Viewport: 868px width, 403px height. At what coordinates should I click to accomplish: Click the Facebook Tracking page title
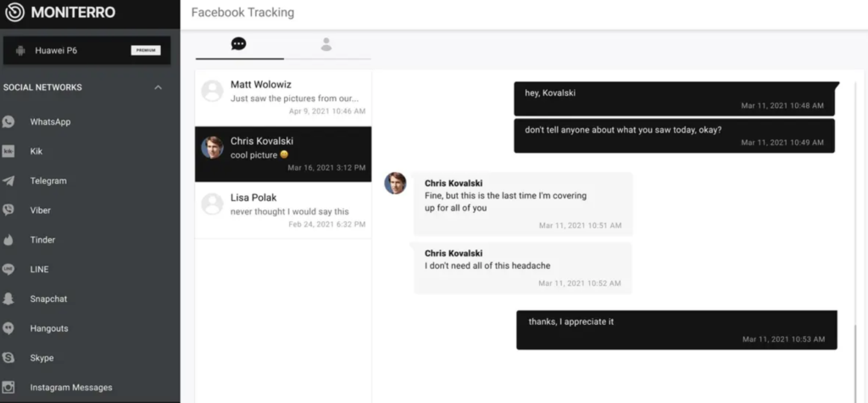(x=242, y=12)
